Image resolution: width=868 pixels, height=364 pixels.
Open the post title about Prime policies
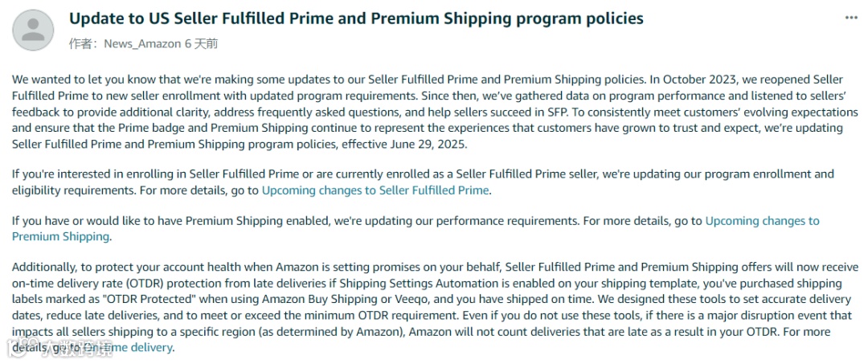tap(356, 18)
